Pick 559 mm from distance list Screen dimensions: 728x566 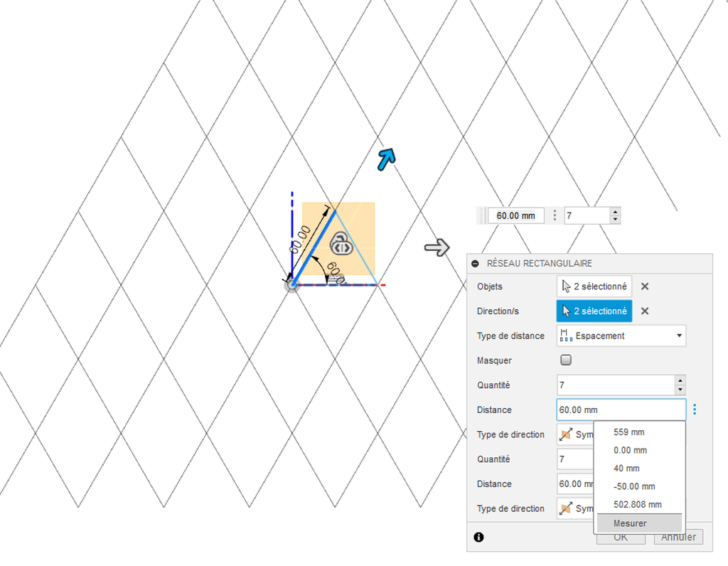click(628, 432)
